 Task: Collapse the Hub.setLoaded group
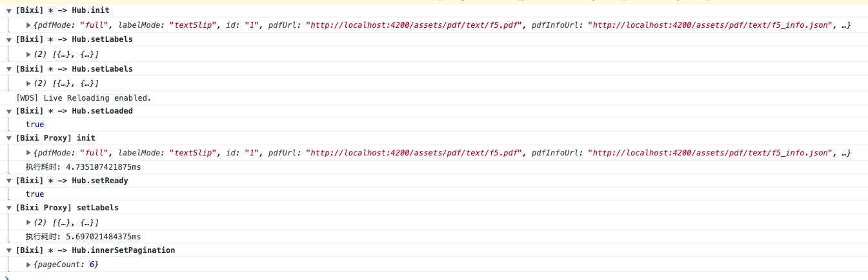(x=8, y=111)
